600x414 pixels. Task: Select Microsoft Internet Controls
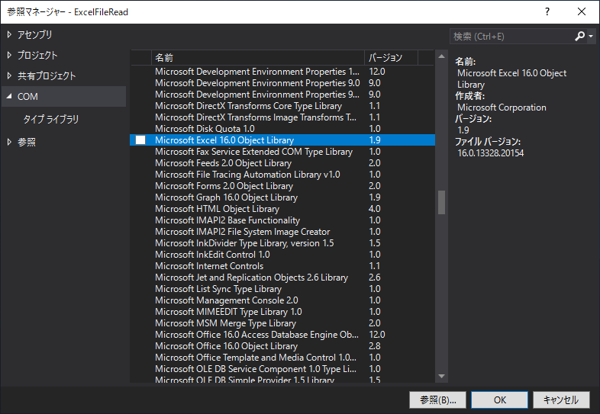(282, 266)
